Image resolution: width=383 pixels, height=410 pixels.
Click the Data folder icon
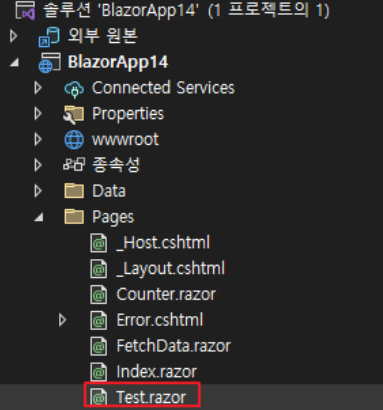point(74,191)
